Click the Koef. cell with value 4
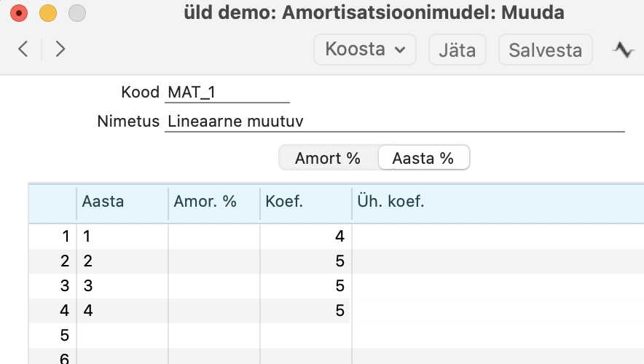The image size is (644, 364). click(x=305, y=237)
